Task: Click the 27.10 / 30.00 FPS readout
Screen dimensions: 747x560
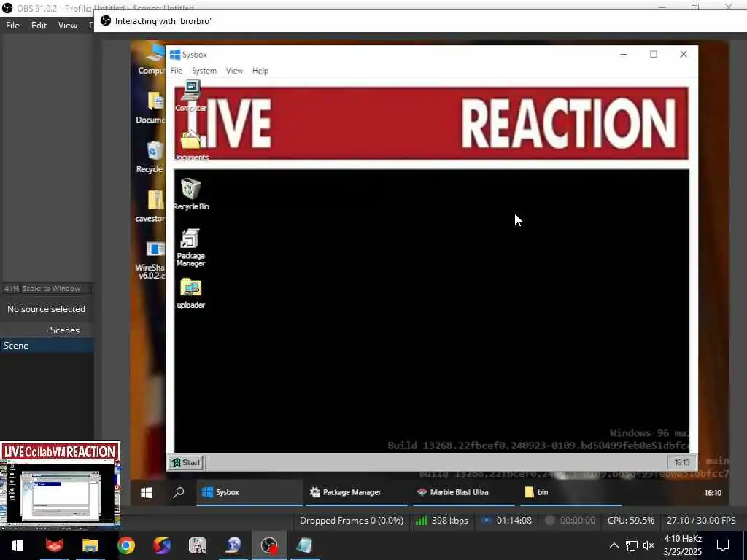Action: 701,521
